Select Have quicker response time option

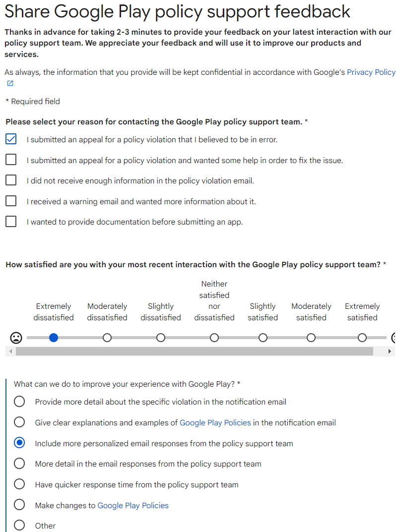[x=19, y=484]
